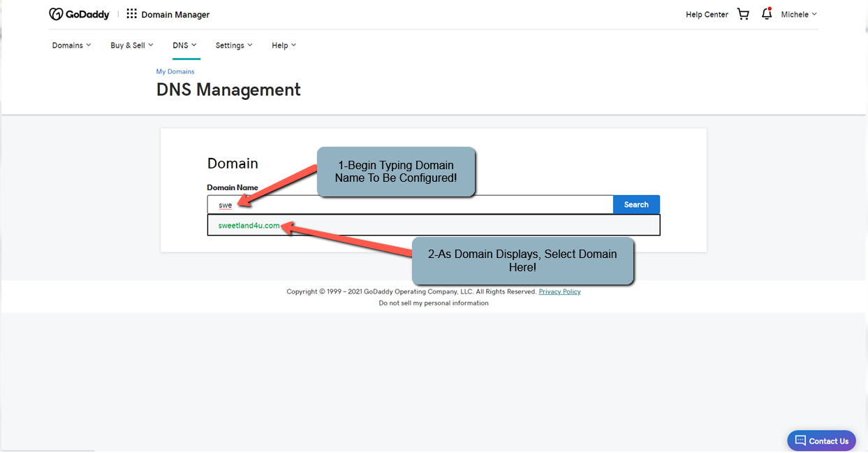
Task: Select sweetland4u.com from the suggestions
Action: point(249,225)
